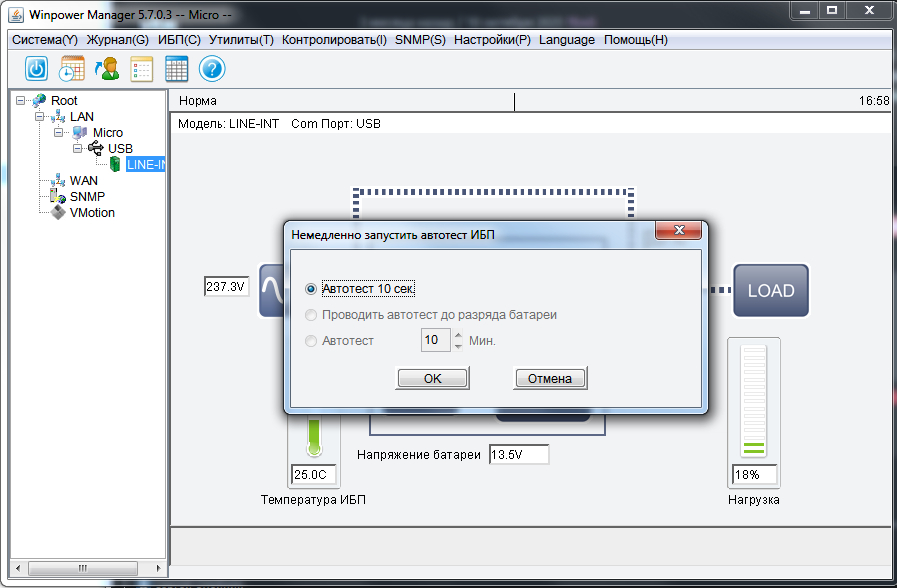This screenshot has height=588, width=897.
Task: Click the Micro computer icon in tree
Action: (80, 133)
